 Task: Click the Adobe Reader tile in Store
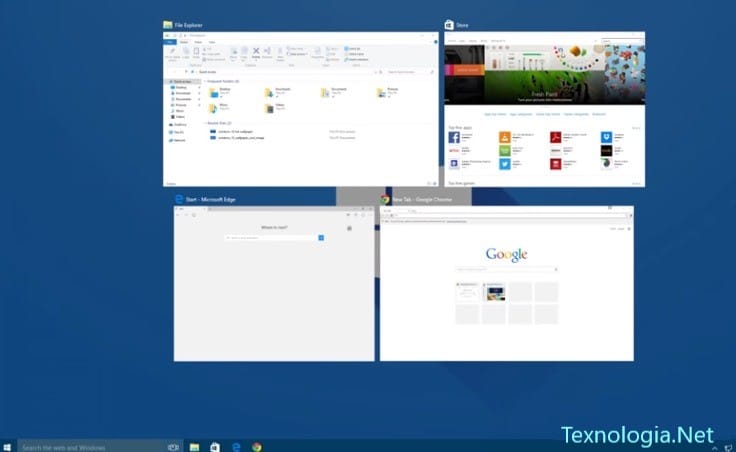pos(555,136)
